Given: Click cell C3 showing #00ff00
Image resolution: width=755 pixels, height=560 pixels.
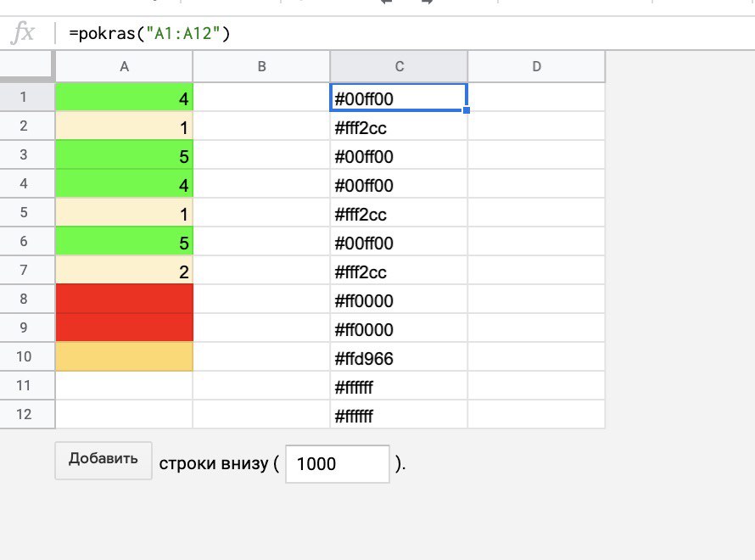Looking at the screenshot, I should 399,155.
